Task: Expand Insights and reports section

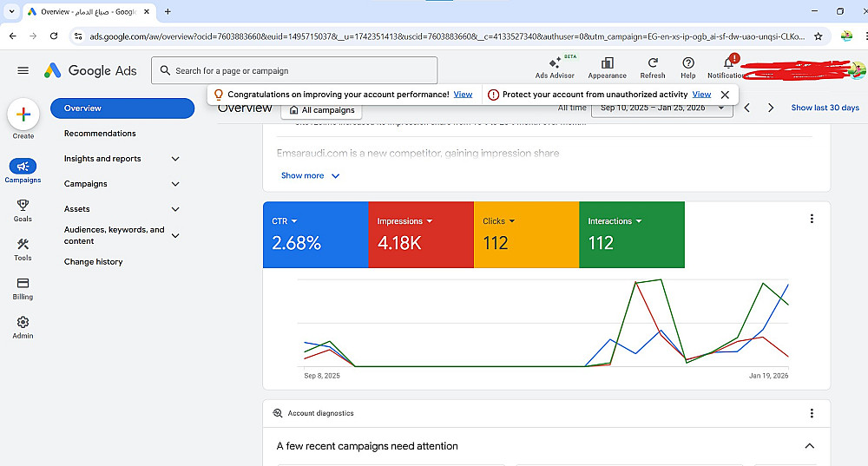Action: pyautogui.click(x=175, y=159)
